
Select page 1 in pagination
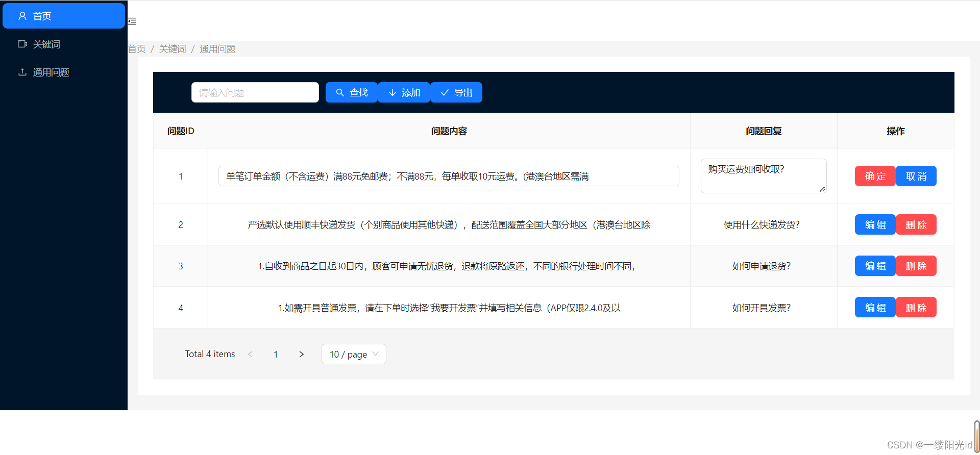tap(276, 354)
